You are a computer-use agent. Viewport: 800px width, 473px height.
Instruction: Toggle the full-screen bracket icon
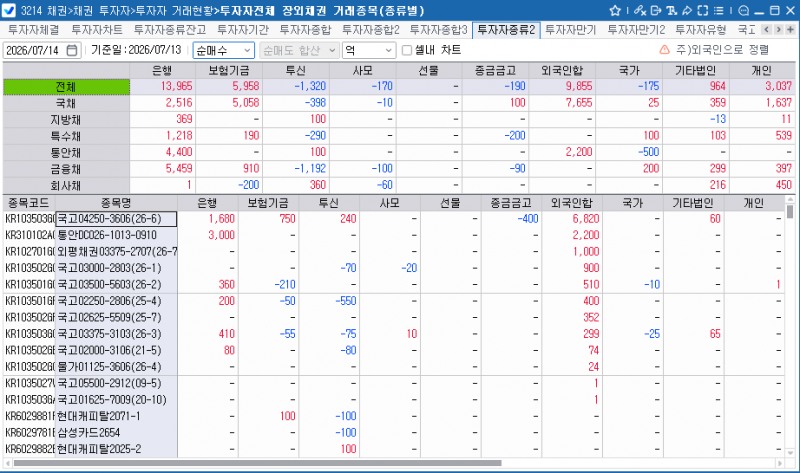pos(703,10)
